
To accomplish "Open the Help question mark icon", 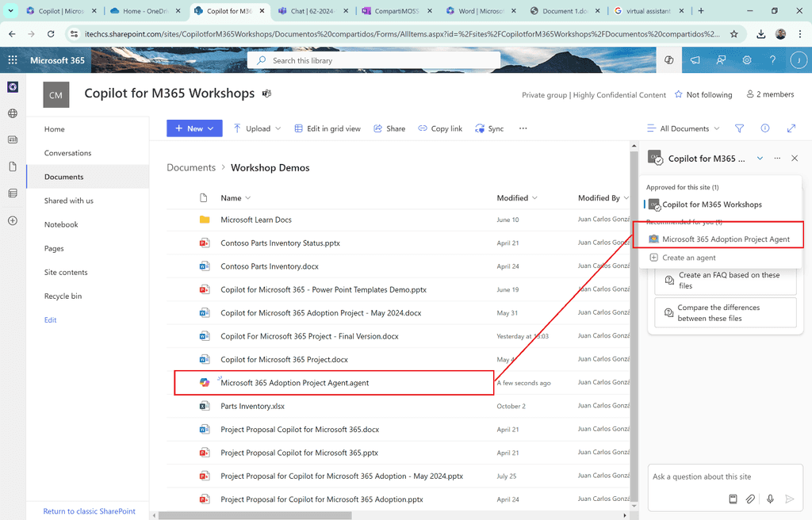I will point(772,60).
